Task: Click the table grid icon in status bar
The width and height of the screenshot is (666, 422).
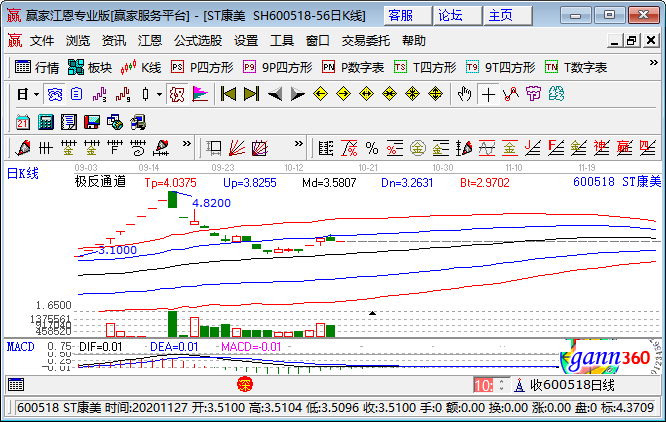Action: point(16,385)
